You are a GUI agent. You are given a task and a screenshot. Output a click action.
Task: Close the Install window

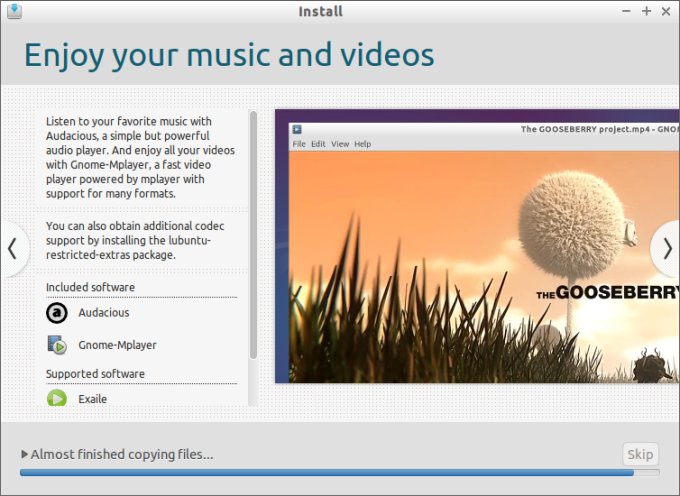coord(666,11)
